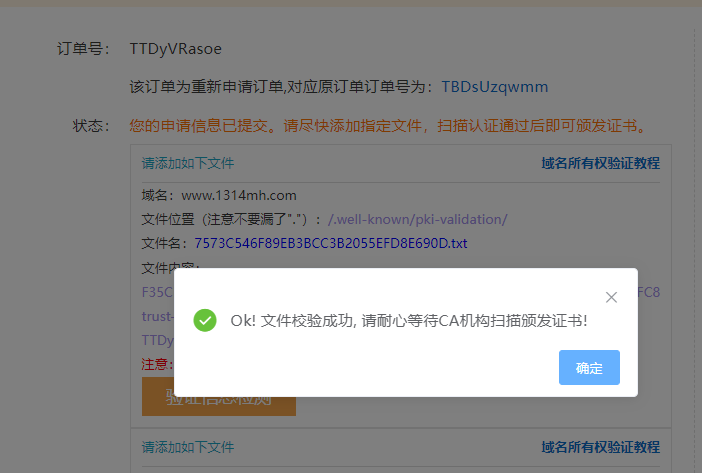Click the file content line starting F35C
Screen dimensions: 702x473
click(x=157, y=292)
